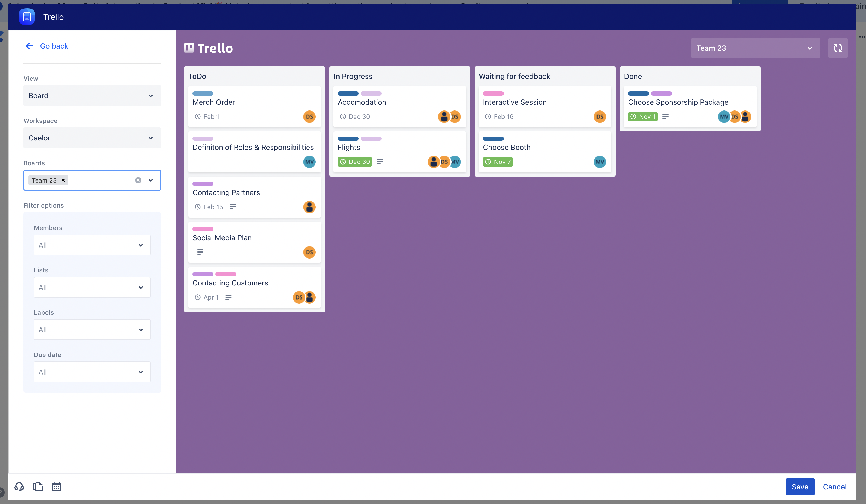
Task: Click the Dec 30 due badge on Flights
Action: coord(355,162)
